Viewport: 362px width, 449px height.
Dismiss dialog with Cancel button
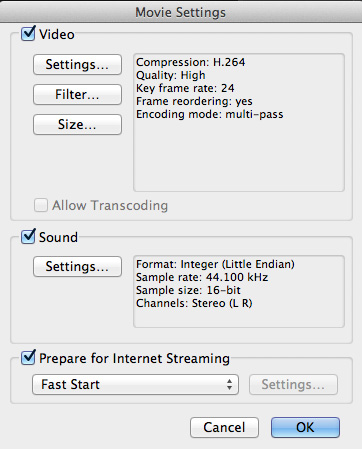coord(224,427)
